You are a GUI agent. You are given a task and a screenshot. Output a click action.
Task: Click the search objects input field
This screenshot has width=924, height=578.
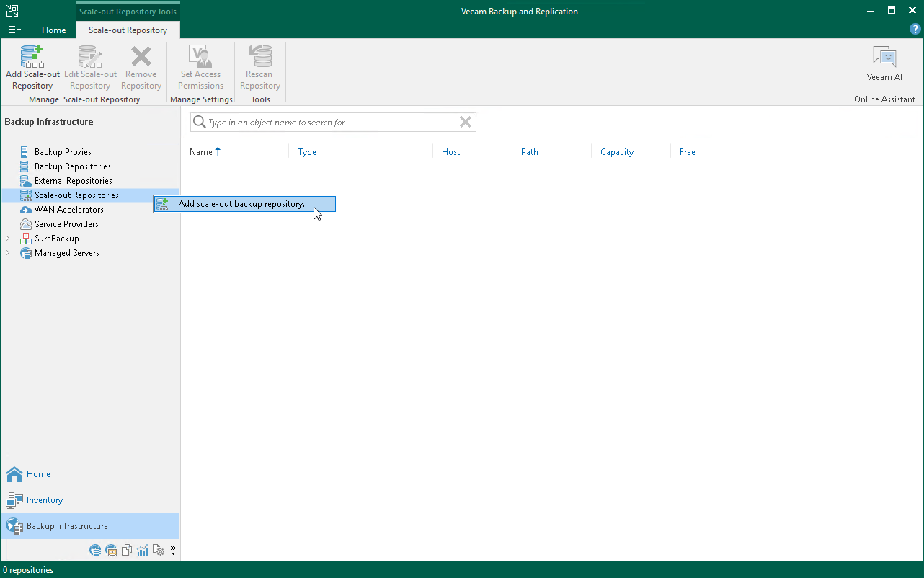[x=333, y=122]
